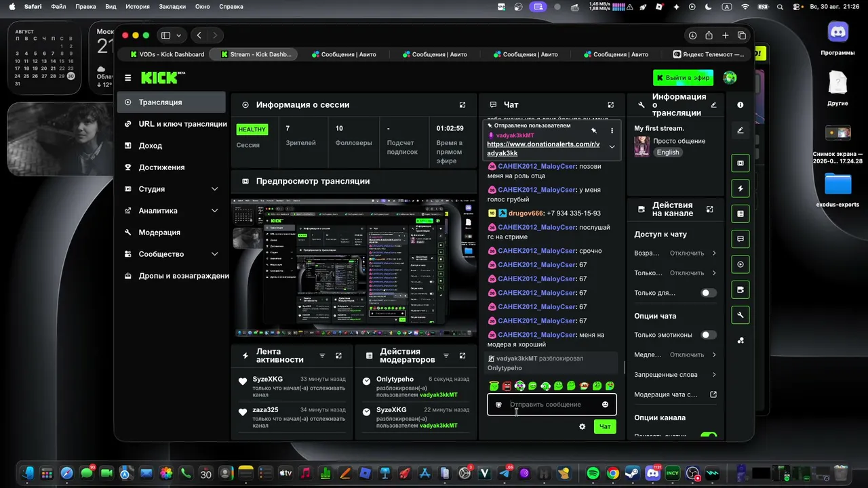Screen dimensions: 868x488
Task: Toggle session info record widget icon
Action: coord(741,264)
